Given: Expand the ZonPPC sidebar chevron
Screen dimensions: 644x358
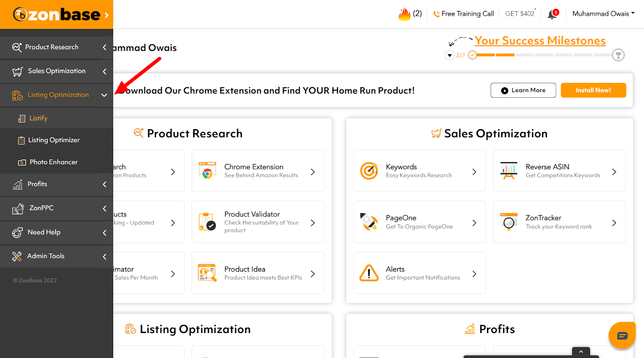Looking at the screenshot, I should point(105,209).
